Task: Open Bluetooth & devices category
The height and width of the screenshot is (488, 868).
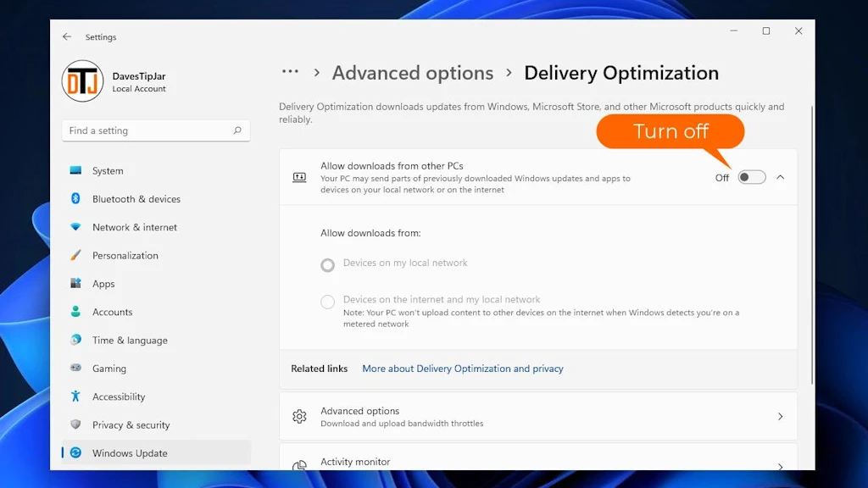Action: tap(136, 198)
